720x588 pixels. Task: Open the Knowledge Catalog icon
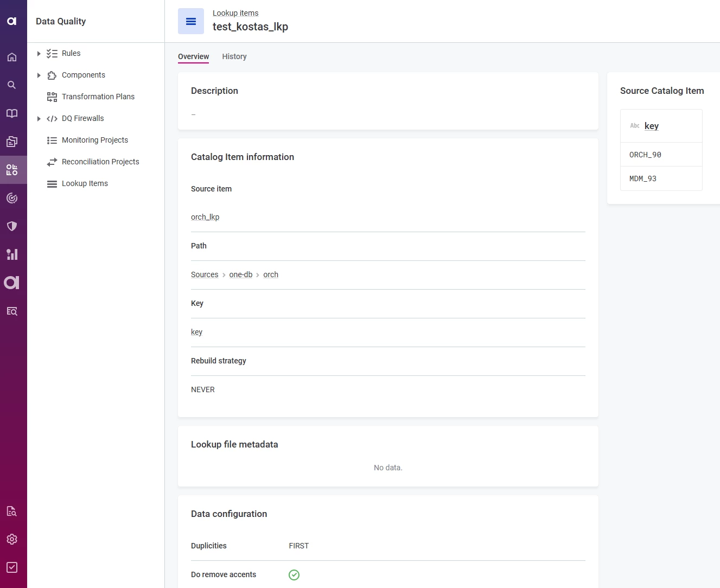point(12,142)
